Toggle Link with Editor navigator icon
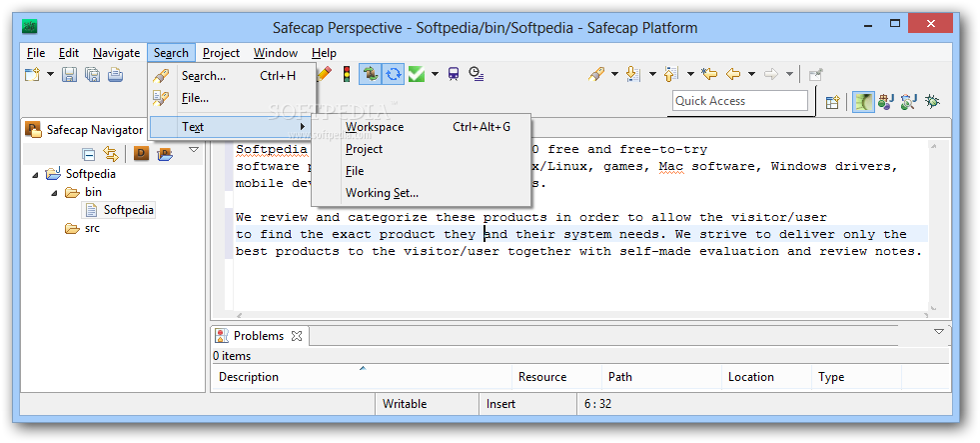Screen dimensions: 980x443 [x=111, y=153]
